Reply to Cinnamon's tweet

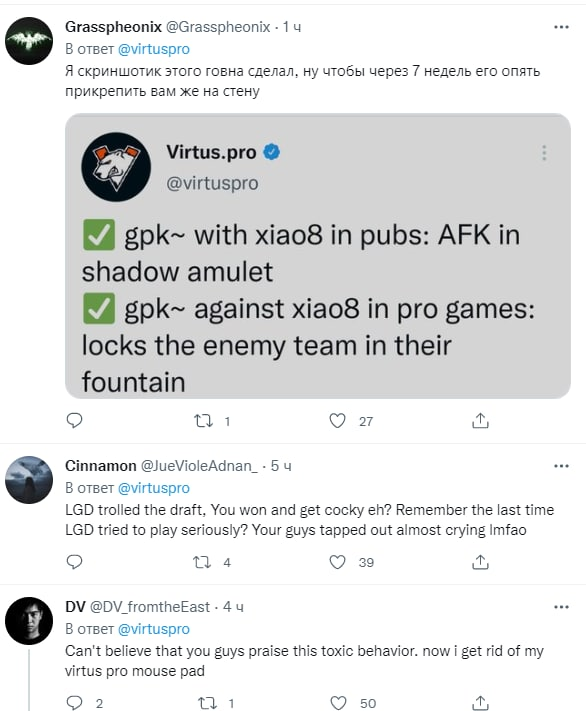(x=74, y=562)
